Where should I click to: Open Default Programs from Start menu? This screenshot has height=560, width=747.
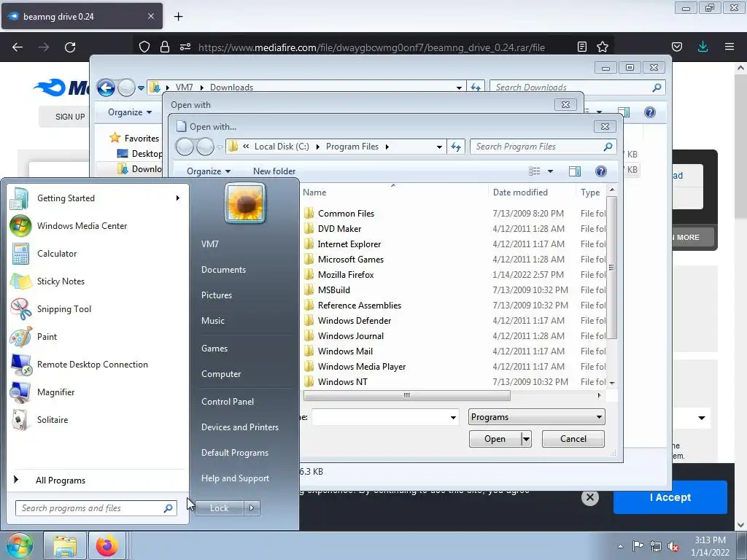pyautogui.click(x=235, y=453)
